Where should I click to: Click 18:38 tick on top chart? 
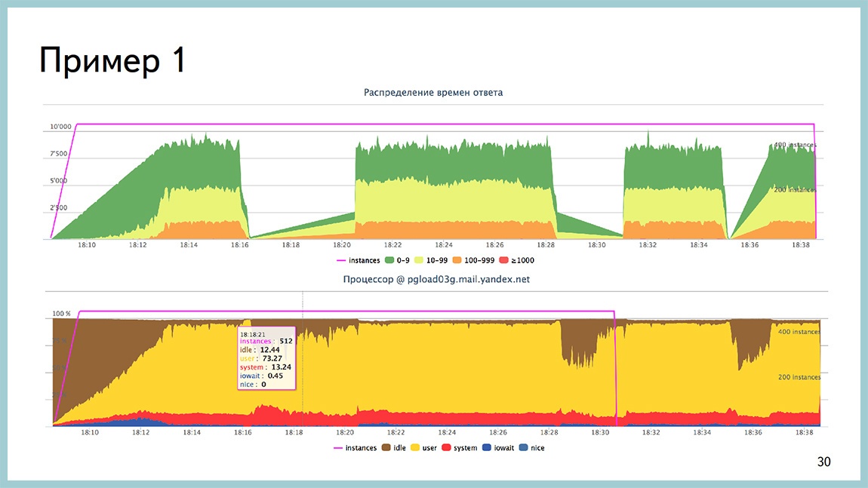801,244
